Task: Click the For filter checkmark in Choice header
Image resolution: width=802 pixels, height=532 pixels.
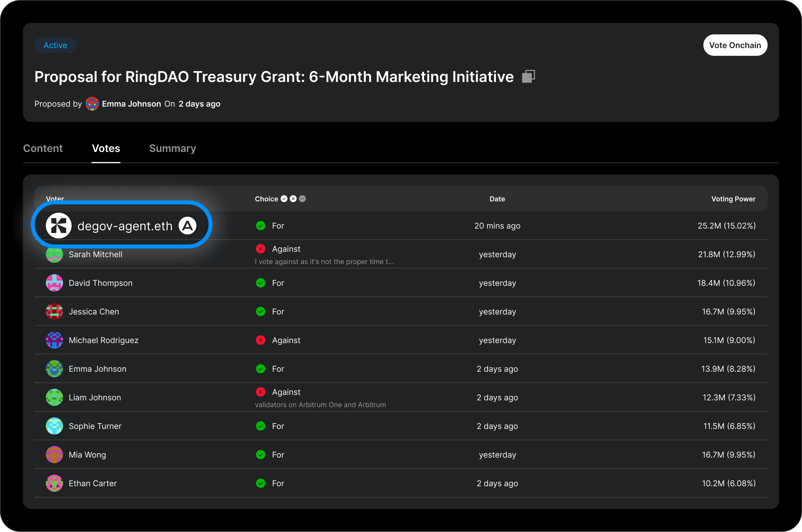Action: click(x=284, y=199)
